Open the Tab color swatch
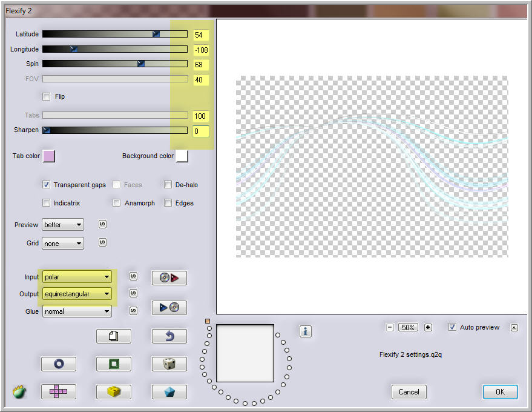Viewport: 532px width, 412px height. (x=49, y=156)
